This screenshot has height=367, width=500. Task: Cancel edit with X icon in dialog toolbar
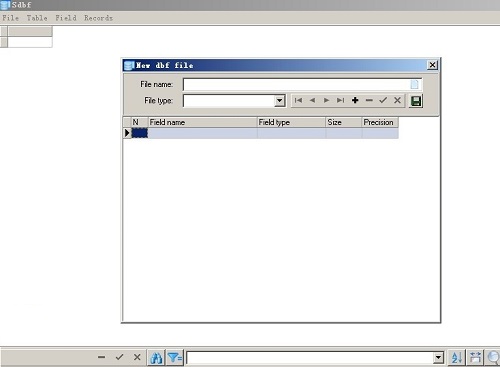[397, 100]
